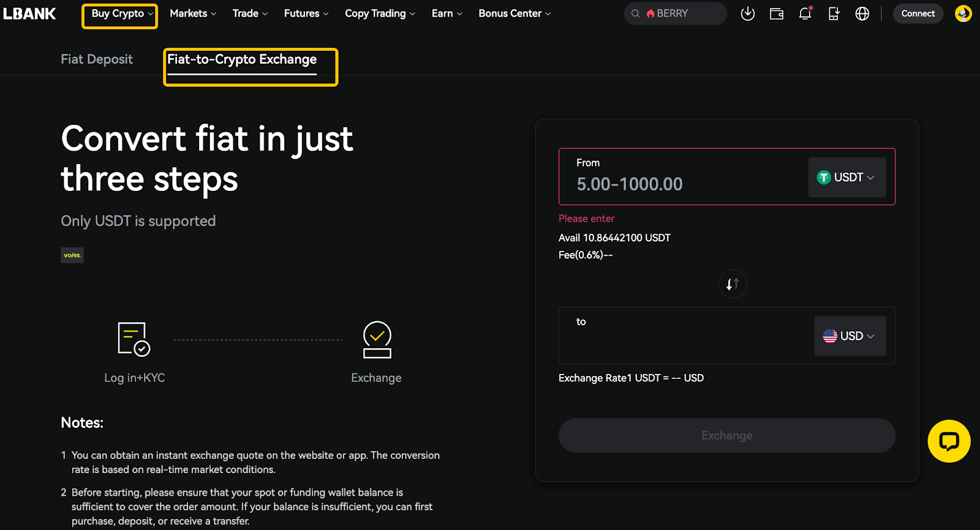Image resolution: width=980 pixels, height=530 pixels.
Task: Expand the Futures menu
Action: pos(306,13)
